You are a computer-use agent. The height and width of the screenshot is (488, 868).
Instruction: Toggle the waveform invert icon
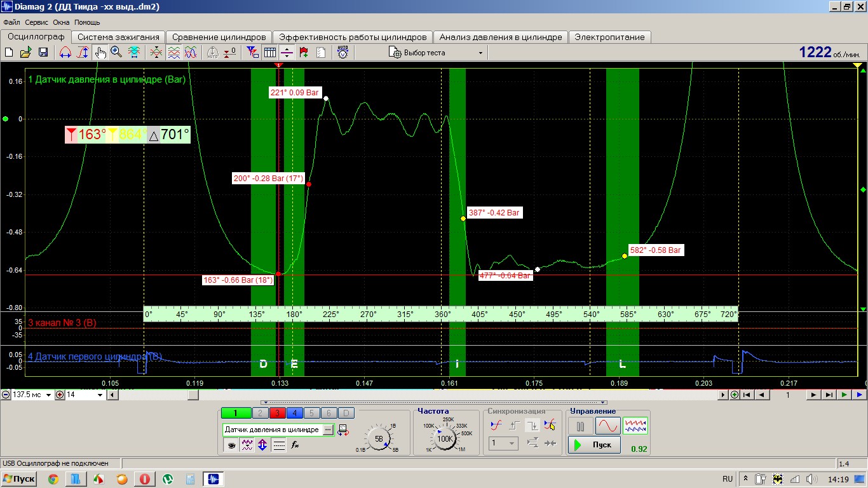247,445
